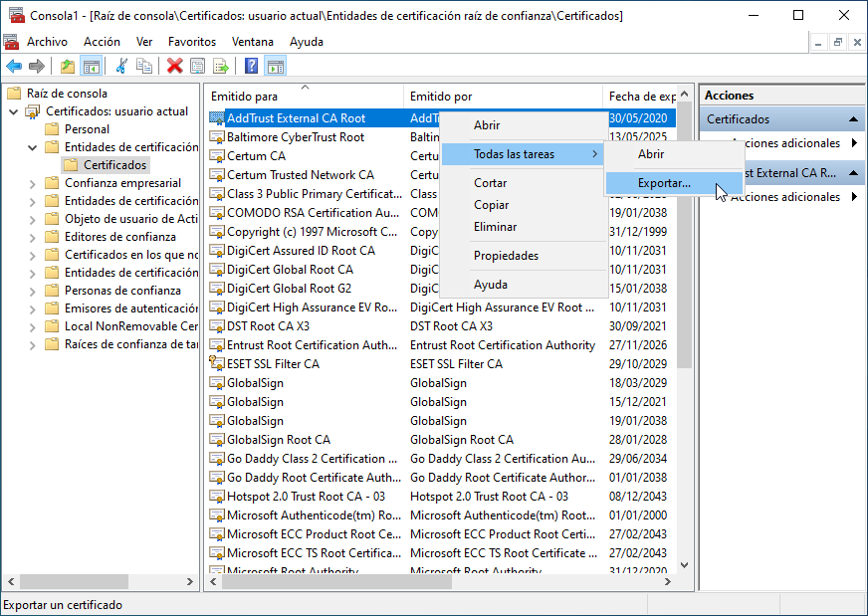Select Todas las tareas in context menu
This screenshot has height=616, width=868.
point(524,154)
